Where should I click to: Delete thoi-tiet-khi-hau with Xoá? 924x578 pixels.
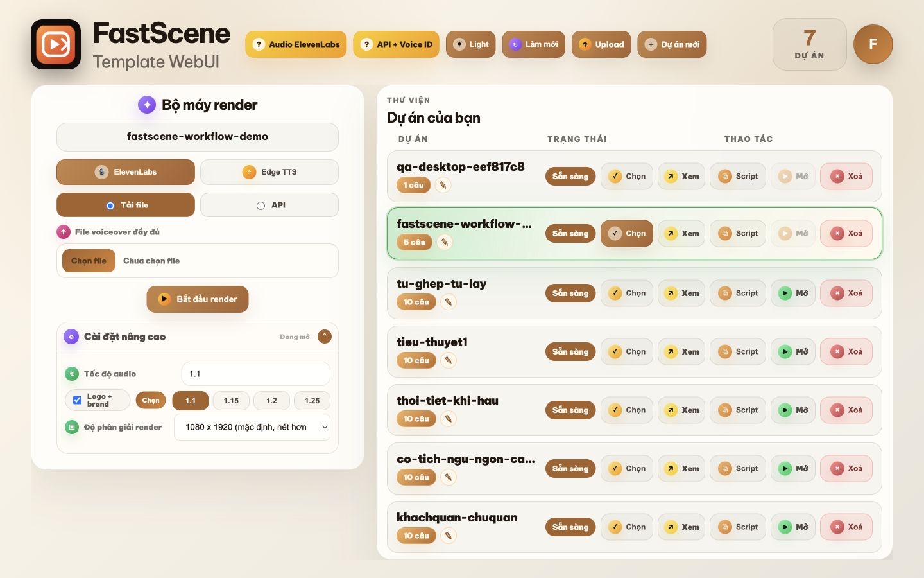(846, 410)
